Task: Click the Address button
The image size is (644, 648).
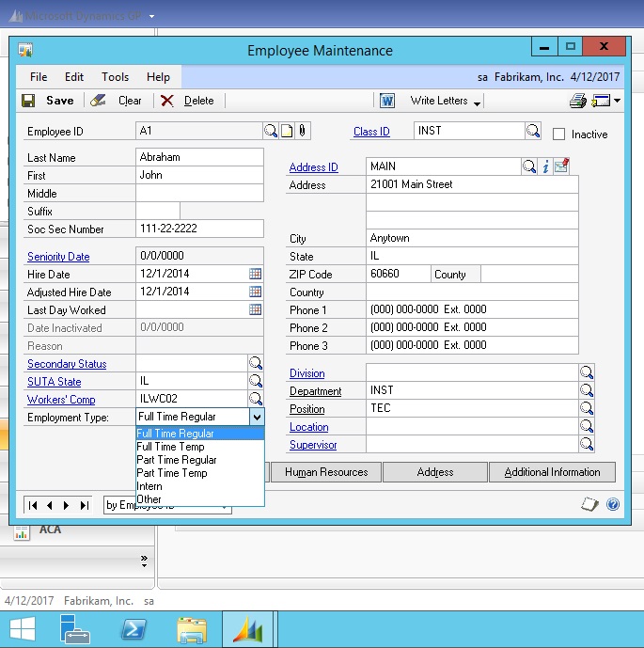Action: coord(435,472)
